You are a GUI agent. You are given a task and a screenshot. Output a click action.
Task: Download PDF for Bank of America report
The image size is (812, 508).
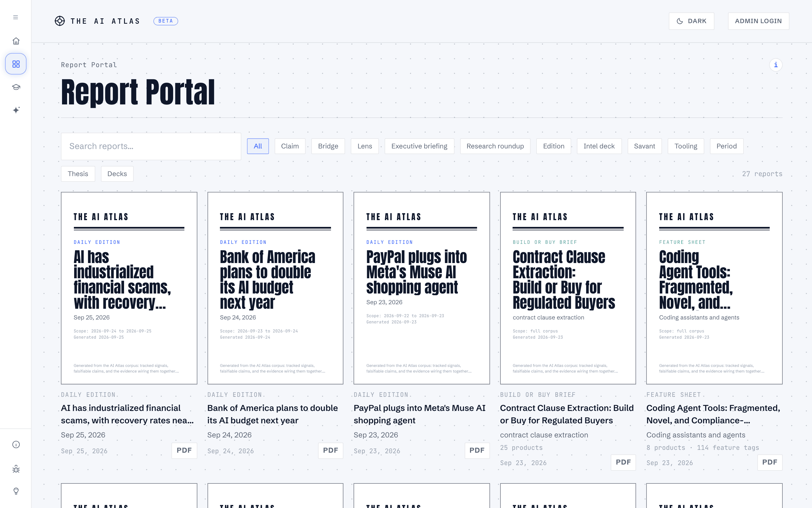(330, 450)
